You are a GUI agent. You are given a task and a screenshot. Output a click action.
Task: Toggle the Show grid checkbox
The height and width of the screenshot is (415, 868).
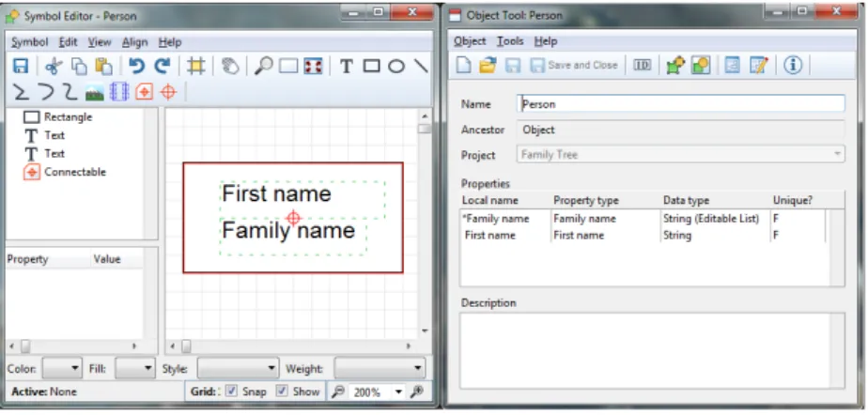[x=283, y=392]
